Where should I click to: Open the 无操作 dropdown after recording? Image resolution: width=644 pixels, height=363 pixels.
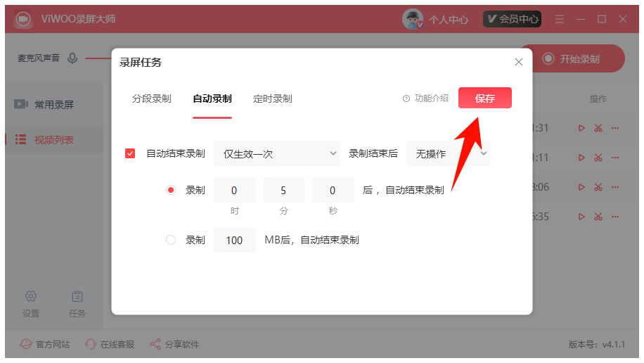pos(448,154)
